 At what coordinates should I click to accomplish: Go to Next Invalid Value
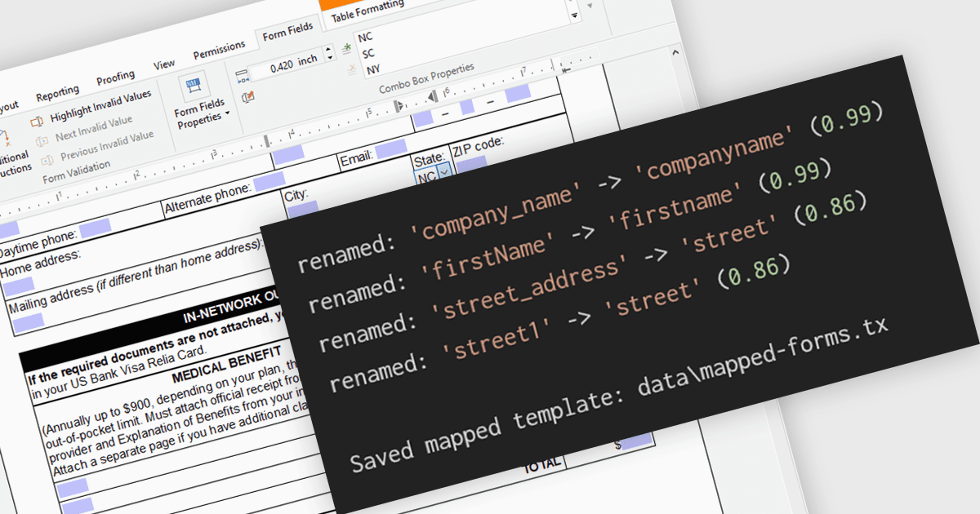pyautogui.click(x=94, y=128)
